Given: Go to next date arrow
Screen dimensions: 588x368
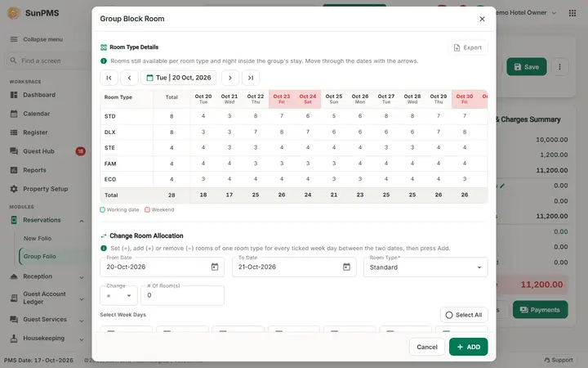Looking at the screenshot, I should click(x=229, y=78).
